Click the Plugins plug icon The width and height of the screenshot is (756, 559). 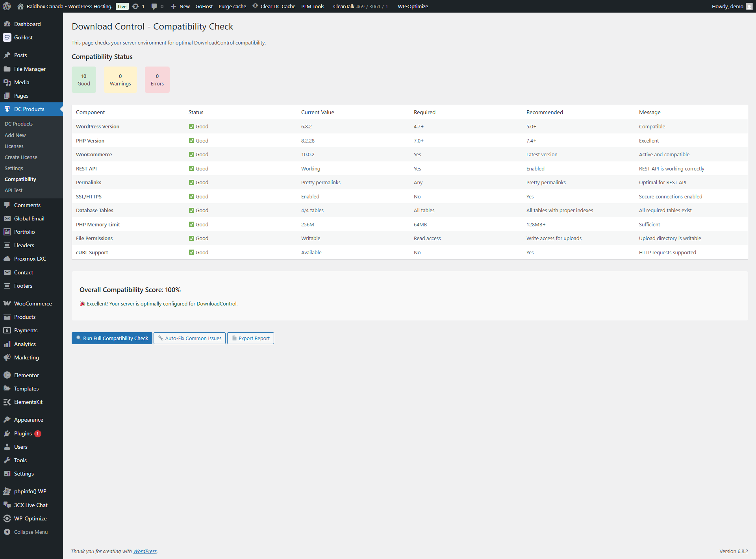click(7, 433)
